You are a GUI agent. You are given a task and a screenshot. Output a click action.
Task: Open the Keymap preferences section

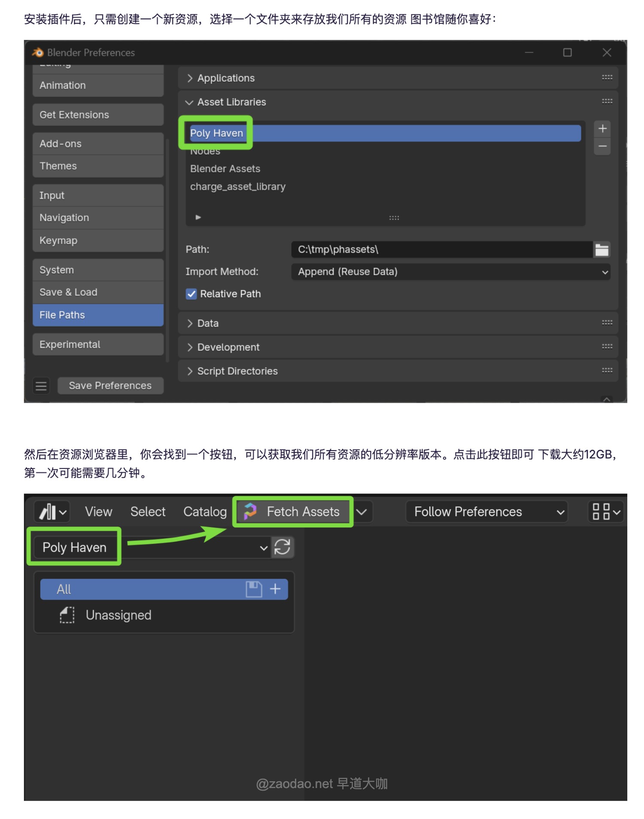[x=98, y=241]
